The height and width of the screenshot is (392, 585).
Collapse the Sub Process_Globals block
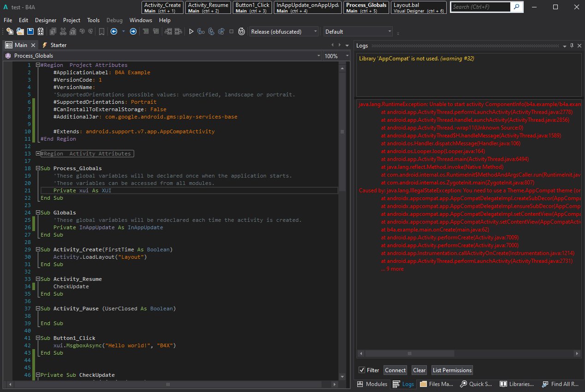tap(38, 168)
